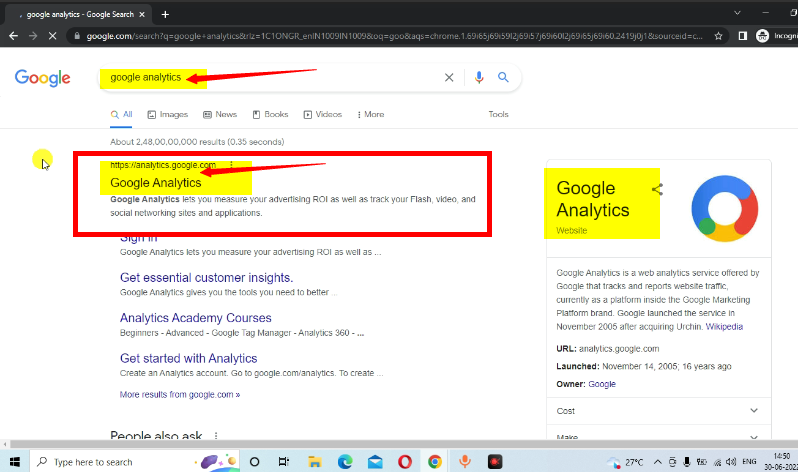The height and width of the screenshot is (472, 798).
Task: Show hidden system tray icons
Action: 658,462
